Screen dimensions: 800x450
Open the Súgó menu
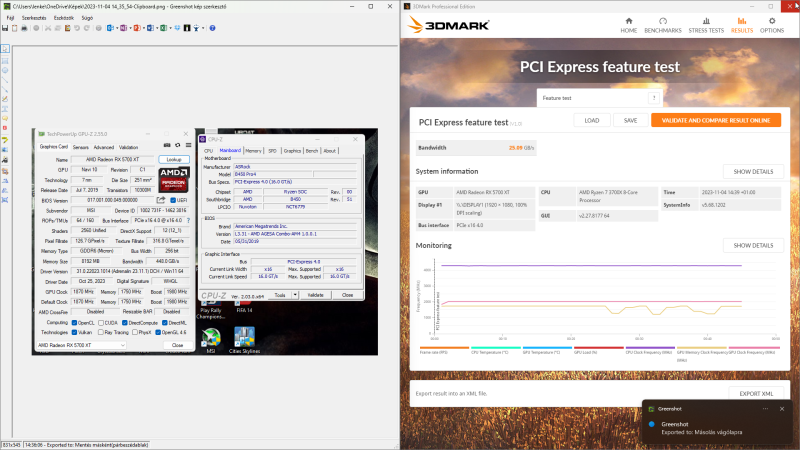pyautogui.click(x=87, y=18)
